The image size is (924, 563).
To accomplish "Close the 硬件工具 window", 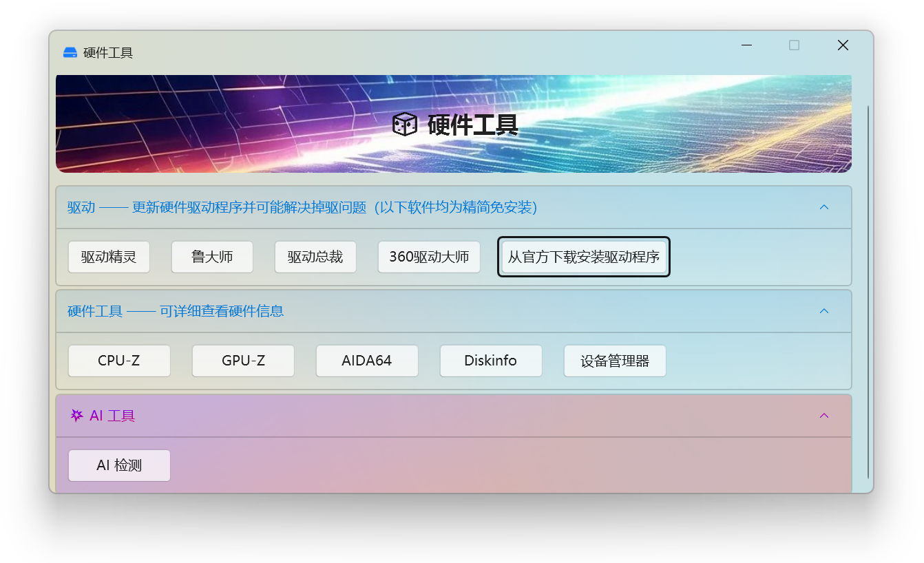I will click(x=843, y=45).
